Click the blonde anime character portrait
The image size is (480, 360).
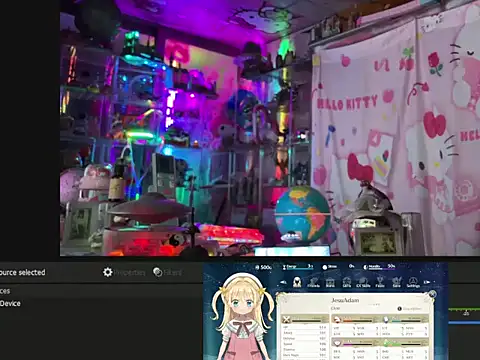click(x=243, y=317)
